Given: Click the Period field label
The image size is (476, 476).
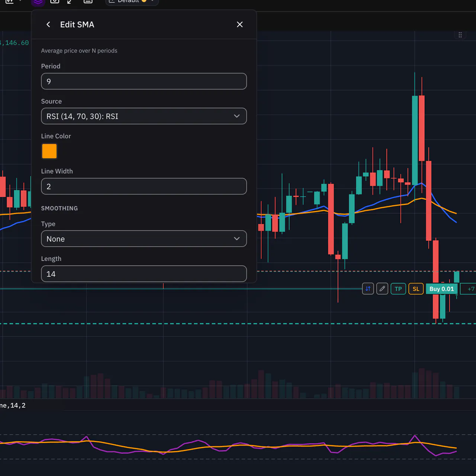Looking at the screenshot, I should 51,66.
